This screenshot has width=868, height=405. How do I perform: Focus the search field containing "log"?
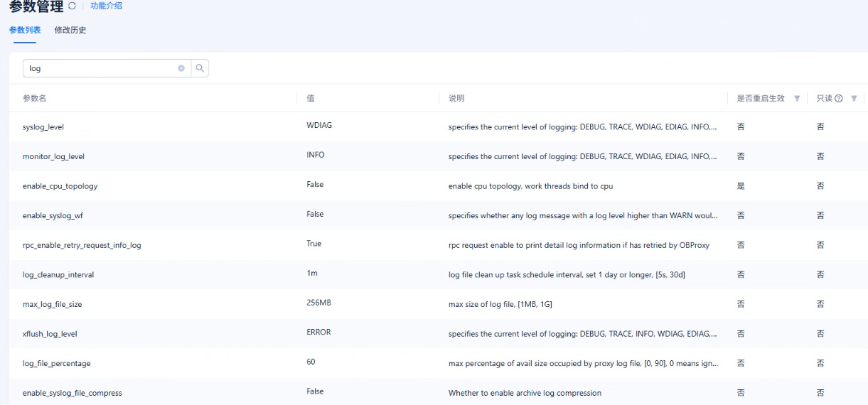coord(100,68)
